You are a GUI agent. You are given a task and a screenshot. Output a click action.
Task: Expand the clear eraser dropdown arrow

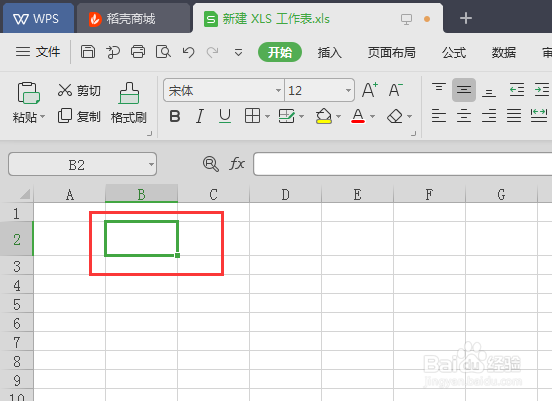click(x=409, y=117)
